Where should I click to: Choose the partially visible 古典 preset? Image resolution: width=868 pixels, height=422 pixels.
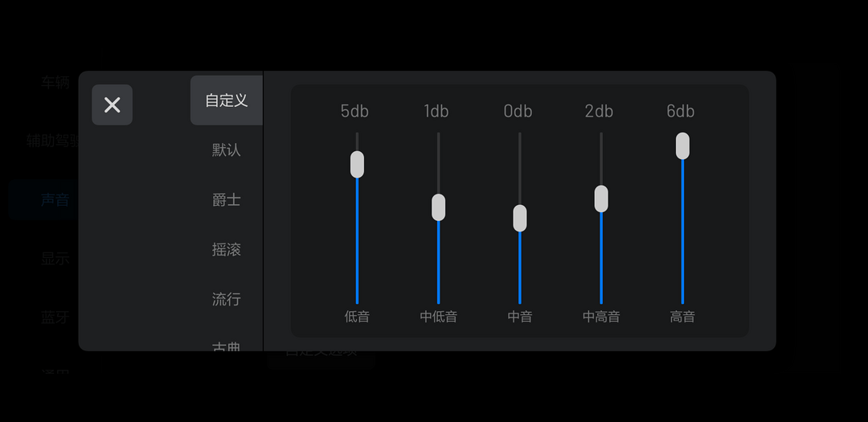227,346
